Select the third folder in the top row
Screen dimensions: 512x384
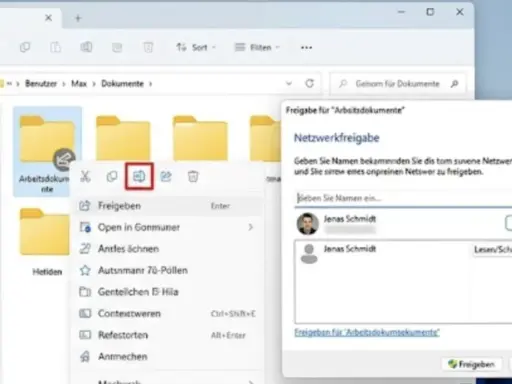click(x=200, y=138)
